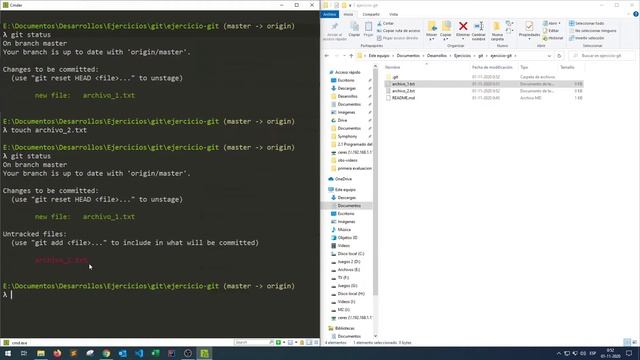Image resolution: width=640 pixels, height=360 pixels.
Task: Open Outlook from the taskbar
Action: click(122, 353)
